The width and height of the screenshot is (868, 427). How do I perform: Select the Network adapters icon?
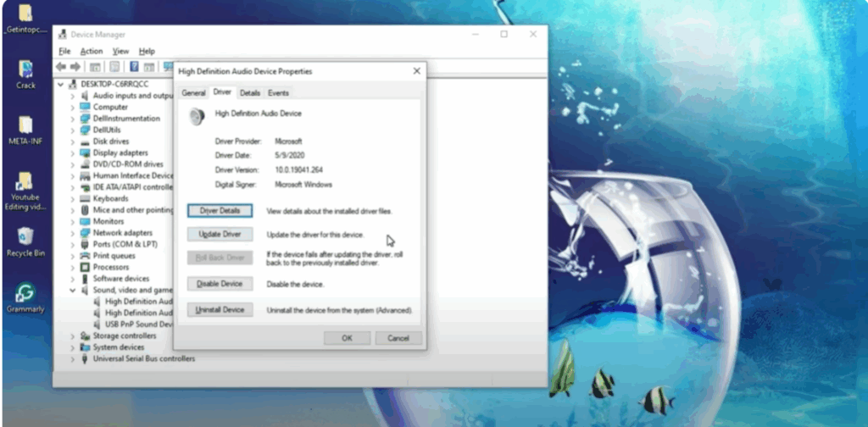point(85,233)
